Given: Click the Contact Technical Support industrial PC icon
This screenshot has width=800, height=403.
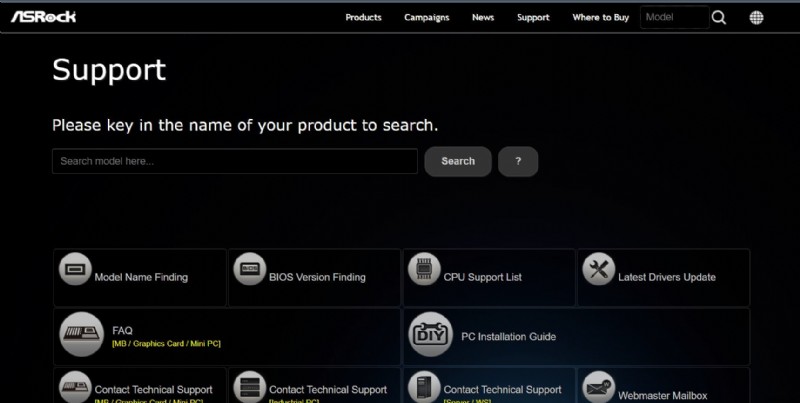Looking at the screenshot, I should pyautogui.click(x=249, y=387).
